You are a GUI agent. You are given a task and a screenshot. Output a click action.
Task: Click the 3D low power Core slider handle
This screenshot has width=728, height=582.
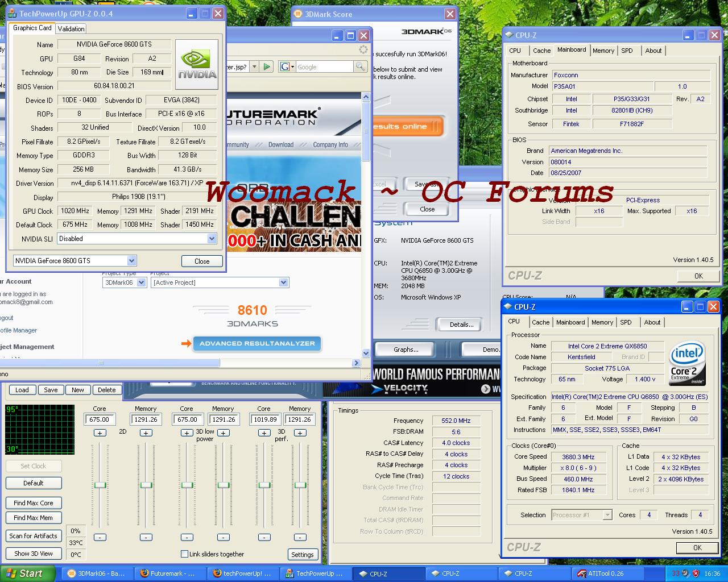tap(187, 485)
